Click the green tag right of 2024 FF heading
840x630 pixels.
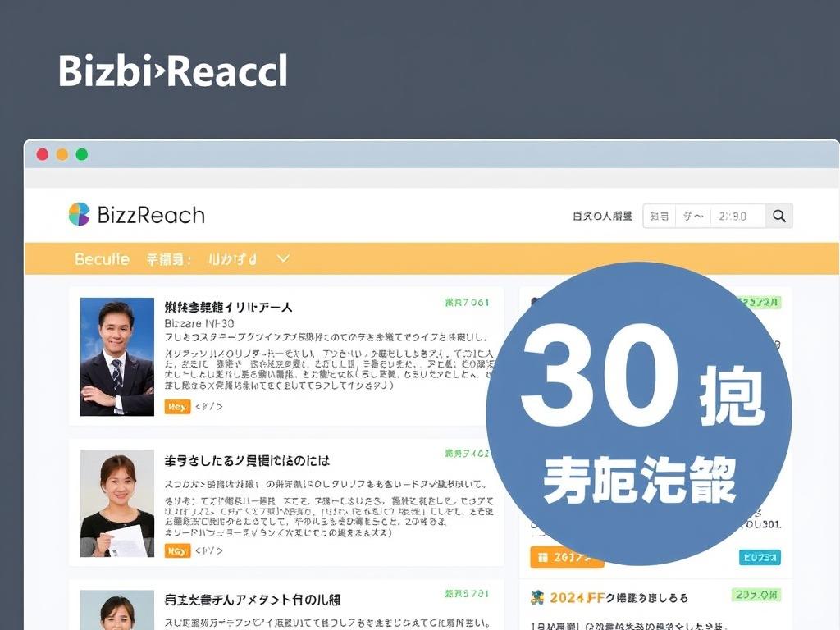point(756,595)
